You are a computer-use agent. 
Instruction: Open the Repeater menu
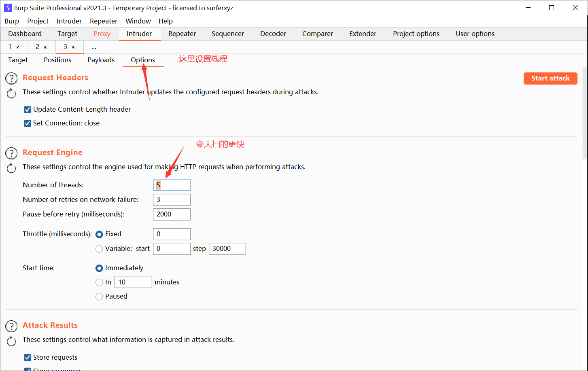click(104, 21)
